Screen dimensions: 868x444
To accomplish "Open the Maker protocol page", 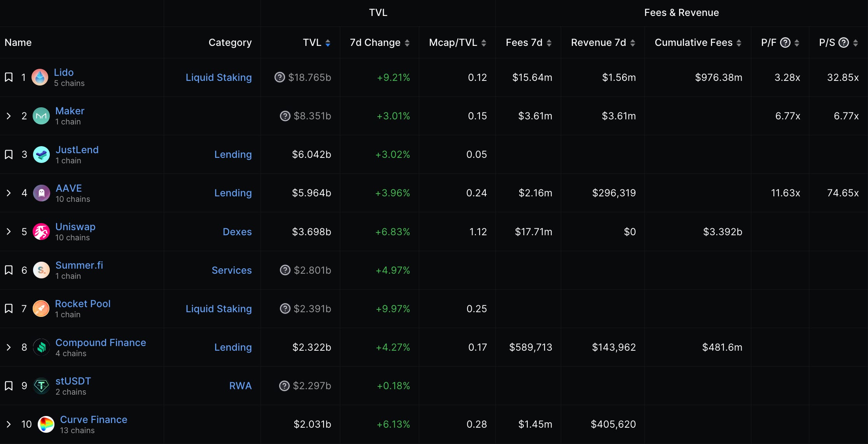I will pos(70,111).
